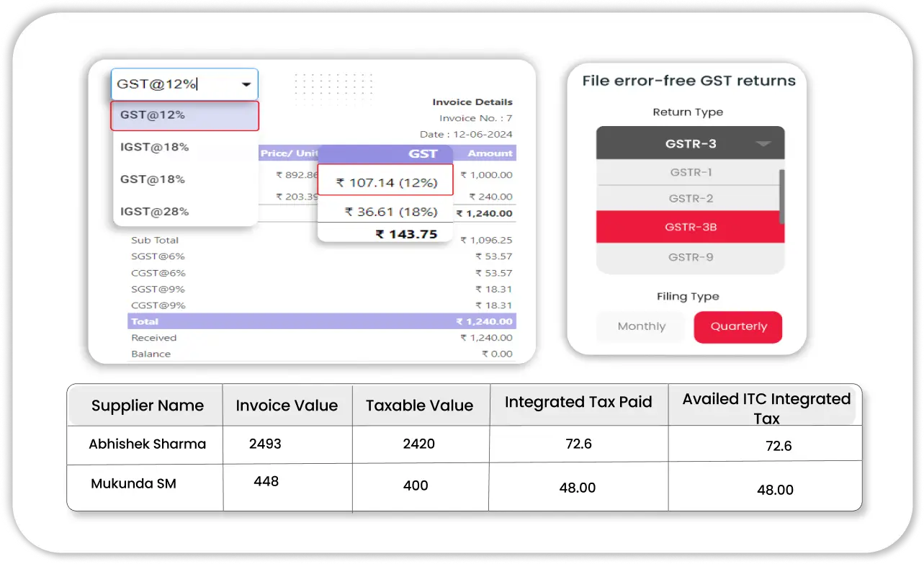Click invoice Date : 12-06-2024
The width and height of the screenshot is (924, 564).
[x=466, y=135]
